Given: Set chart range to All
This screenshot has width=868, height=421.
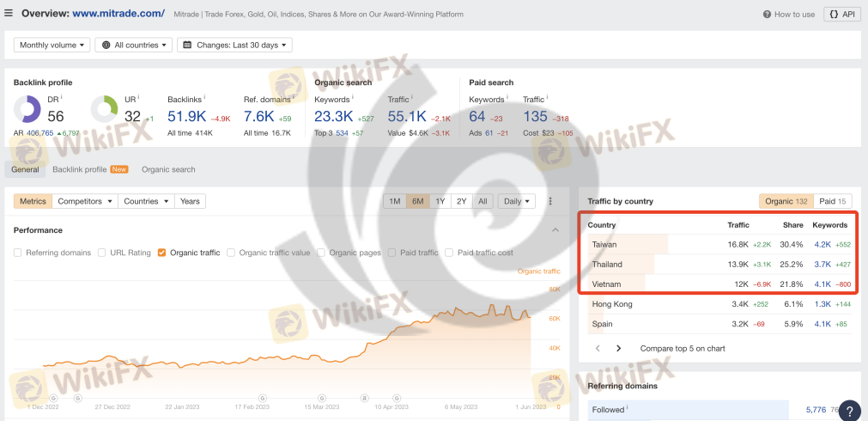Looking at the screenshot, I should [x=483, y=201].
